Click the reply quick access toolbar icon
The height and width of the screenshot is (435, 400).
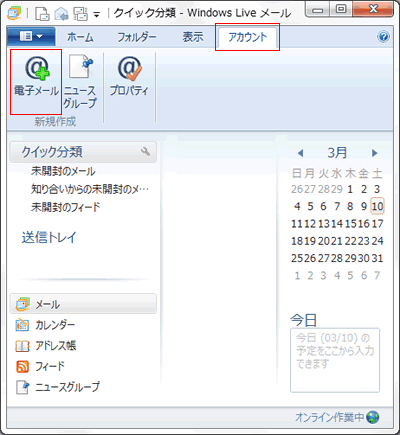click(x=61, y=14)
